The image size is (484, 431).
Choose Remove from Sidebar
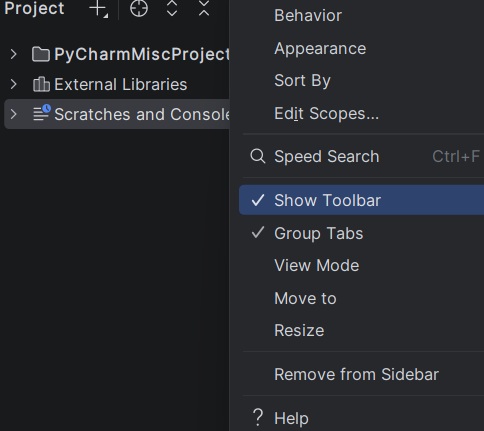click(x=361, y=374)
